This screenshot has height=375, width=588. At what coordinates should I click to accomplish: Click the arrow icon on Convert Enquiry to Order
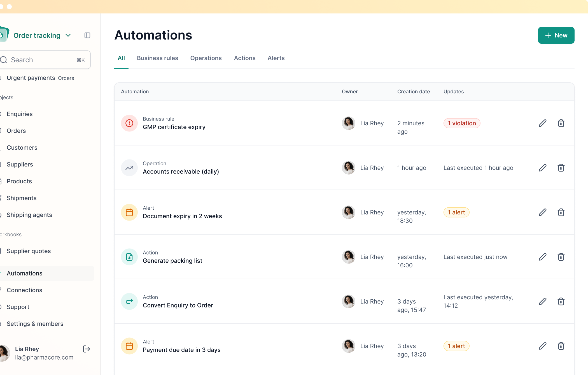129,301
